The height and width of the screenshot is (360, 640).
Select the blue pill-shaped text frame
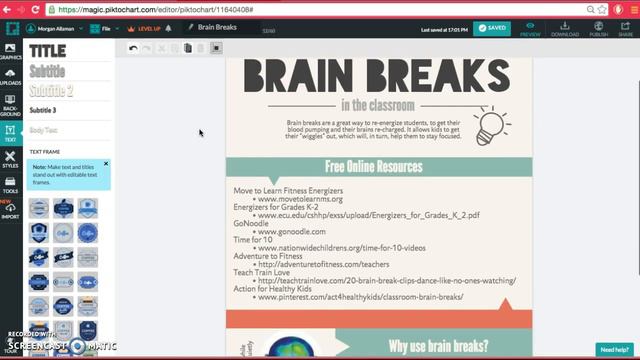(88, 282)
